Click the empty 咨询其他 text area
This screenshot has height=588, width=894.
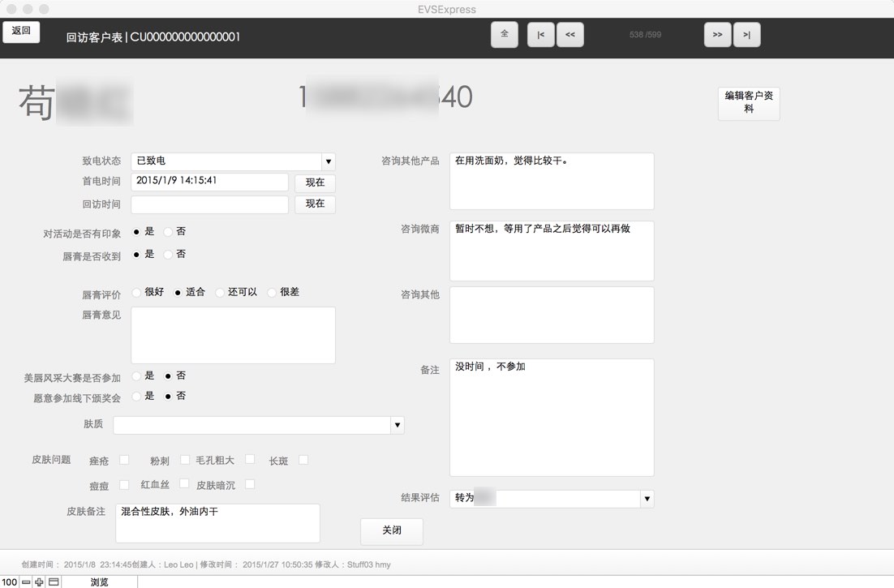(x=552, y=315)
